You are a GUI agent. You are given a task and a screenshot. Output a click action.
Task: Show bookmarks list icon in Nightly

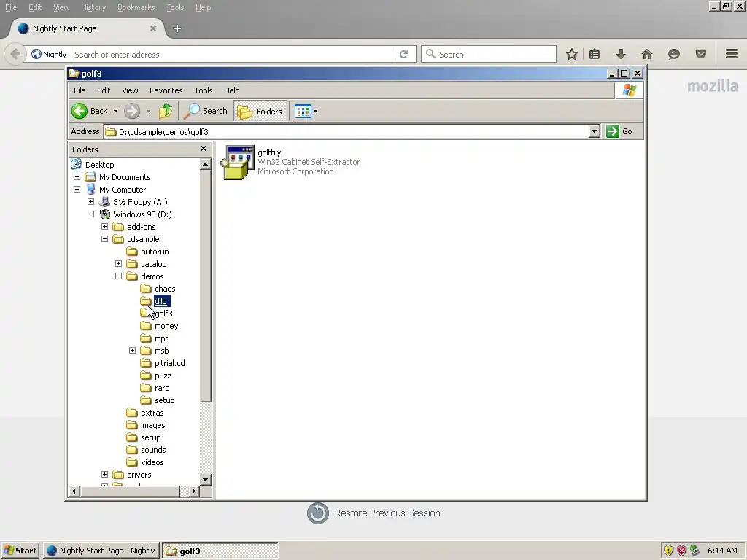594,54
